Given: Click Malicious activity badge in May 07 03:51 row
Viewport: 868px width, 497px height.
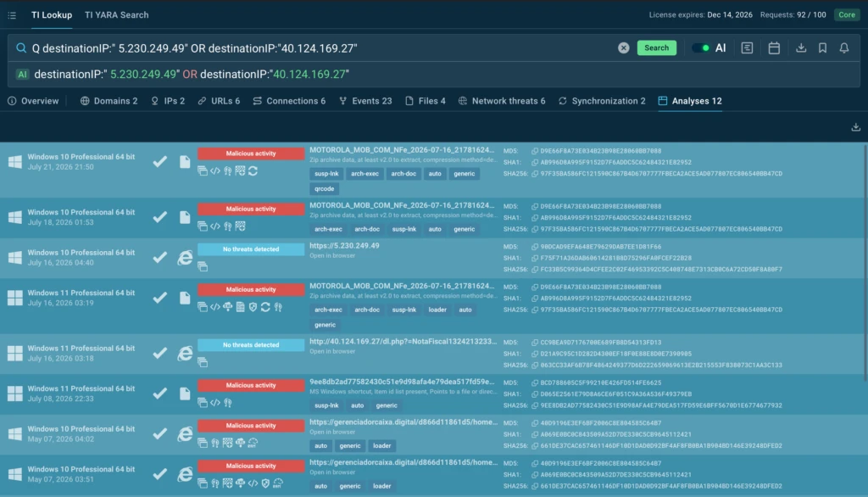Looking at the screenshot, I should (251, 466).
